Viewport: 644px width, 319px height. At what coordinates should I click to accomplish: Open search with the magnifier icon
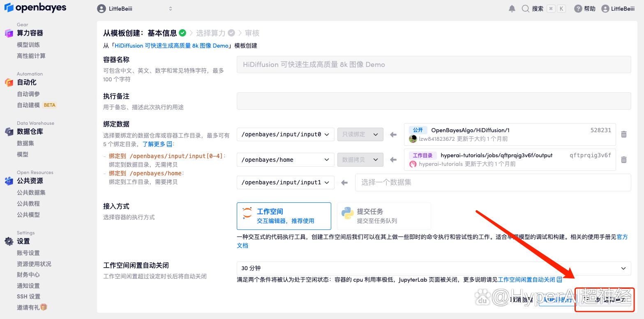(x=525, y=9)
